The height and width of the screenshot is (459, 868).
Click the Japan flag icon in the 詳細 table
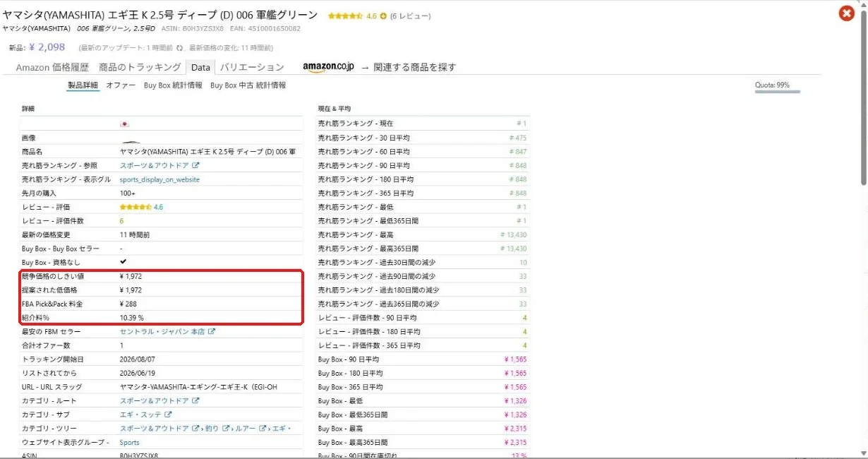point(124,124)
